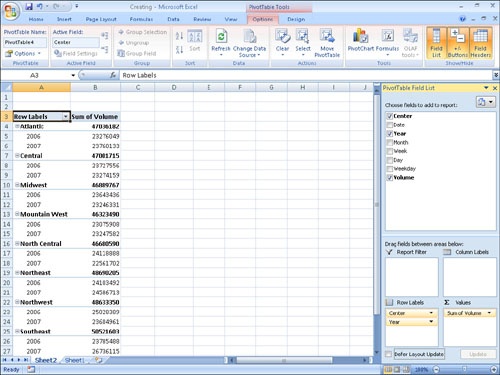Collapse the Midwest group

[x=17, y=185]
